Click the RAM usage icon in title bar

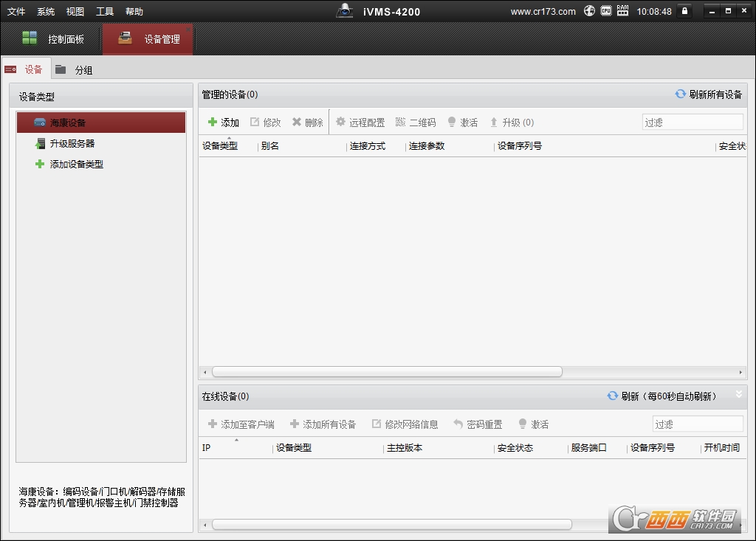[x=622, y=11]
